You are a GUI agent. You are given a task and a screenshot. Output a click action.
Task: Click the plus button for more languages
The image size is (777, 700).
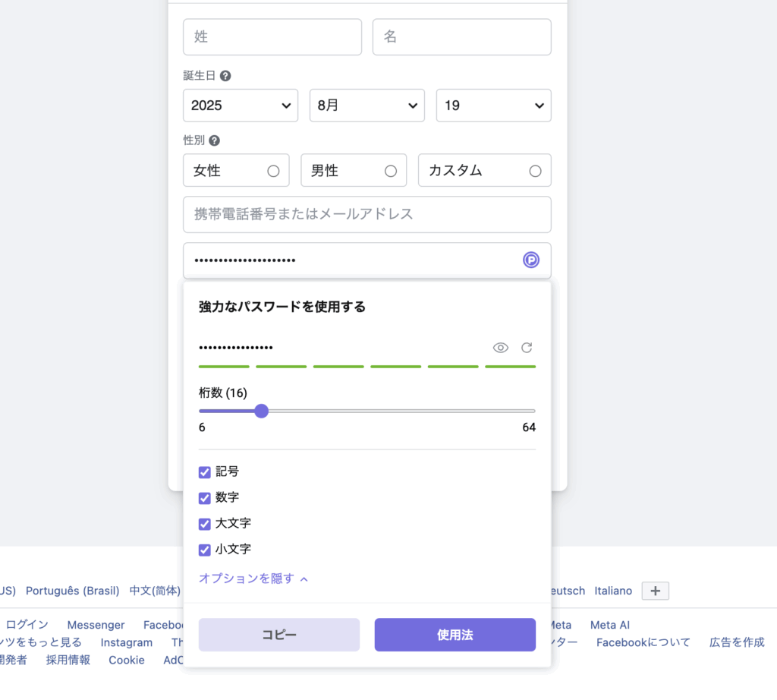tap(655, 591)
